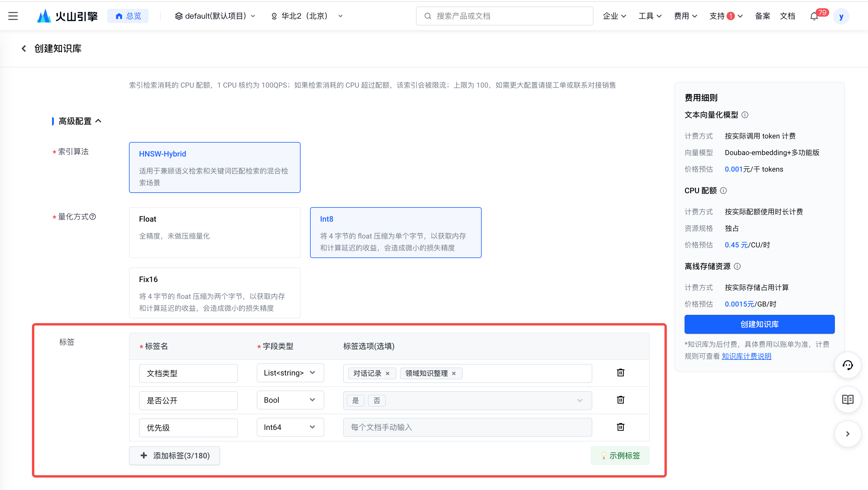Click the 总览 home button
The height and width of the screenshot is (490, 868).
(x=128, y=16)
